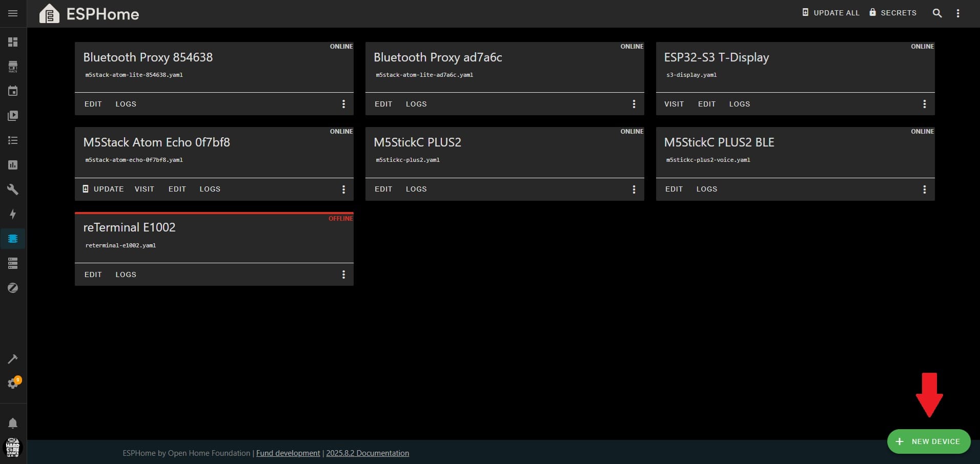Edit Bluetooth Proxy ad7a6c configuration
980x464 pixels.
point(383,104)
